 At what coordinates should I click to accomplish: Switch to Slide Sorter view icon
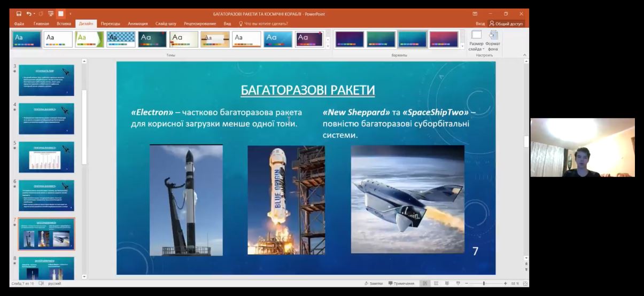point(436,283)
